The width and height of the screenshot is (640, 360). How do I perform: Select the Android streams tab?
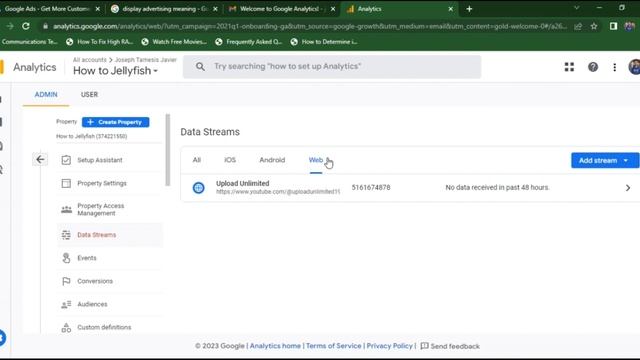(x=272, y=160)
